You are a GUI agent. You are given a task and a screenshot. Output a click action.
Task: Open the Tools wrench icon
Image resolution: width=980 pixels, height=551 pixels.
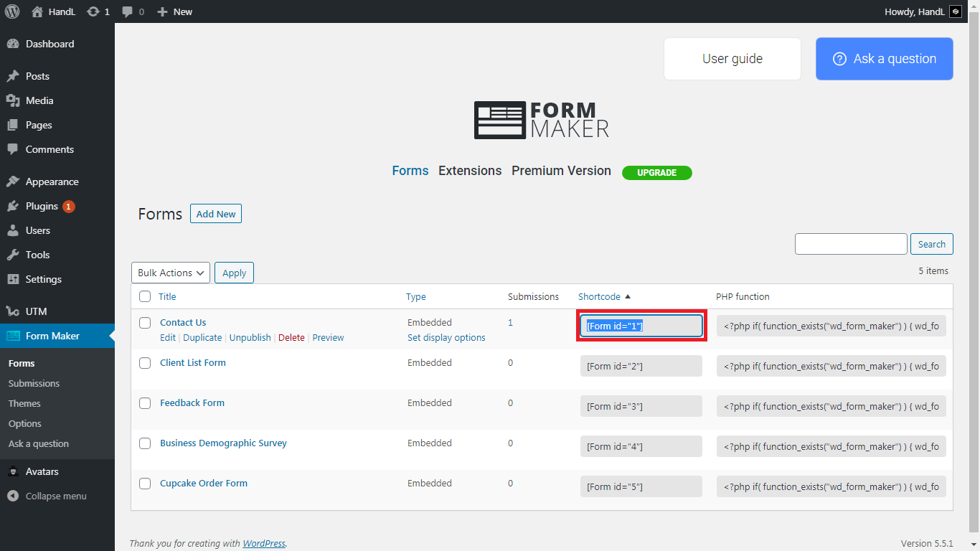(x=13, y=255)
